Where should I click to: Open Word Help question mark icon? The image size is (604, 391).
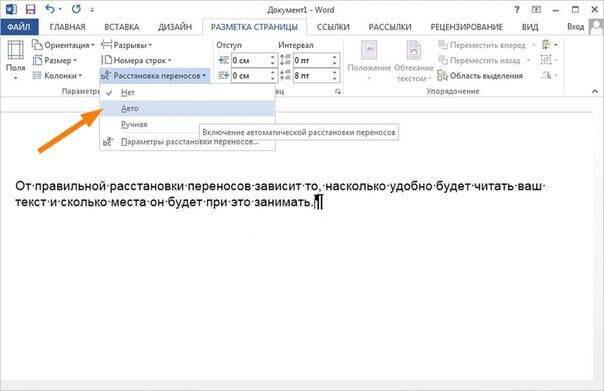click(x=517, y=10)
